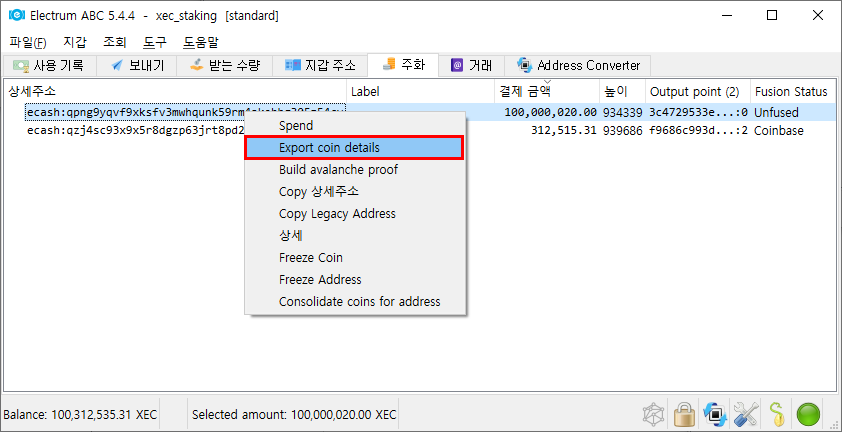842x432 pixels.
Task: Click the seed sprout icon
Action: (x=776, y=414)
